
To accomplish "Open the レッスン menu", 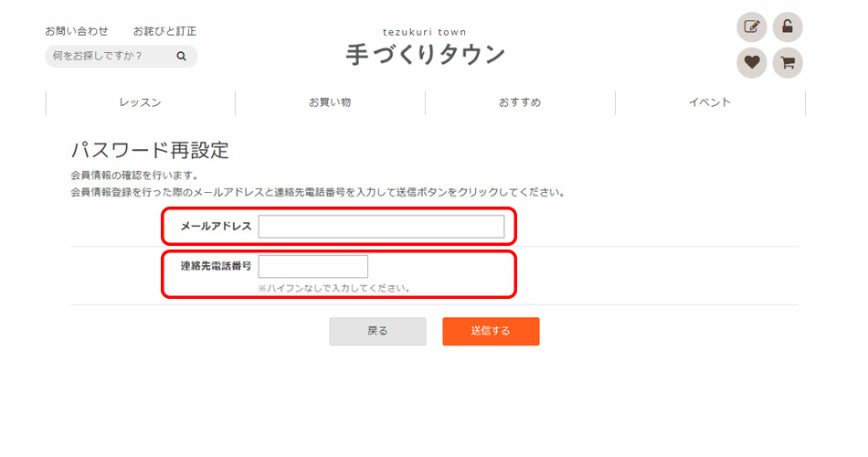I will pyautogui.click(x=140, y=102).
